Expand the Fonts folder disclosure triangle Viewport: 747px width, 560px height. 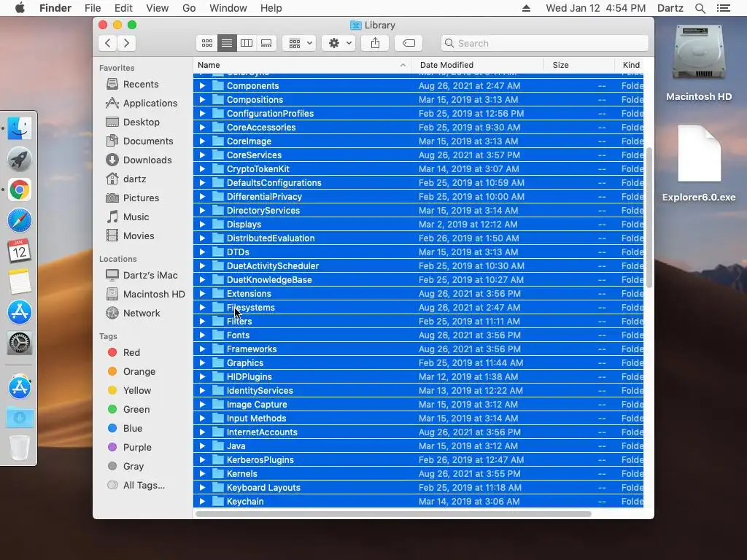[x=202, y=335]
